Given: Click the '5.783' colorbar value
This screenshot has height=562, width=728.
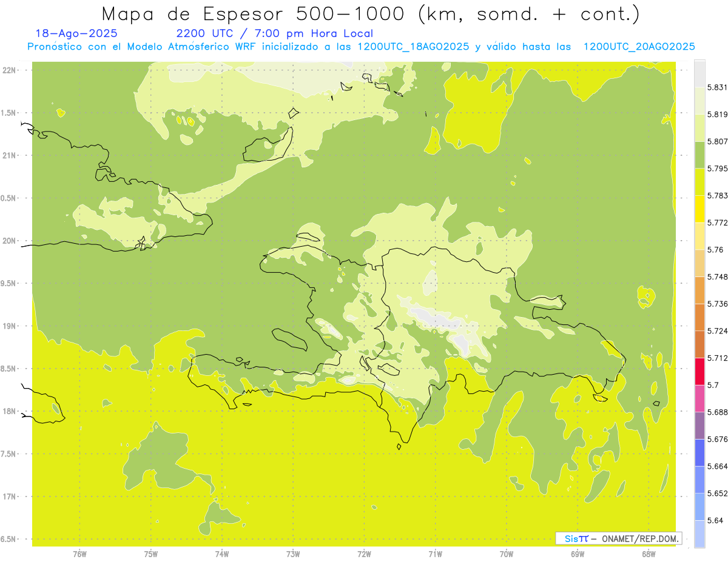Looking at the screenshot, I should [x=717, y=195].
